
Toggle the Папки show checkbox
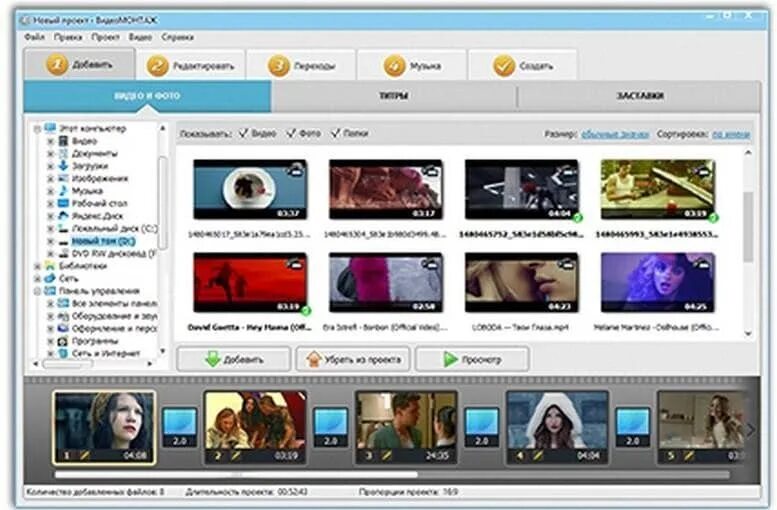pyautogui.click(x=335, y=133)
